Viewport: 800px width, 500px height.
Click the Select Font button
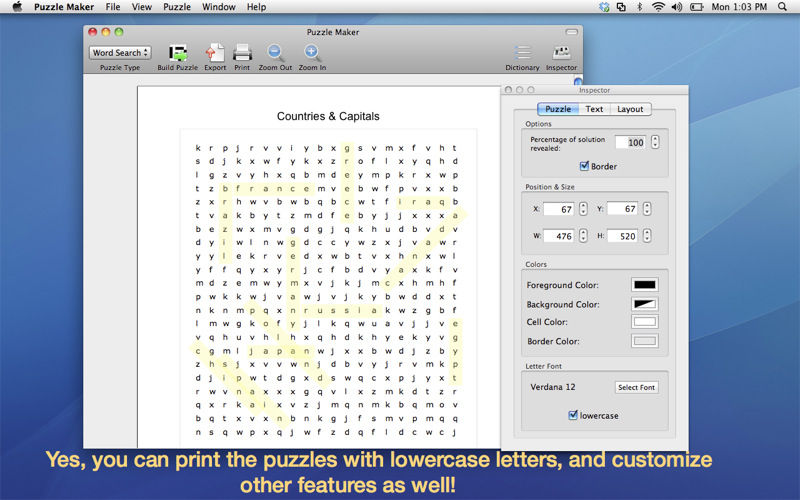click(x=636, y=387)
